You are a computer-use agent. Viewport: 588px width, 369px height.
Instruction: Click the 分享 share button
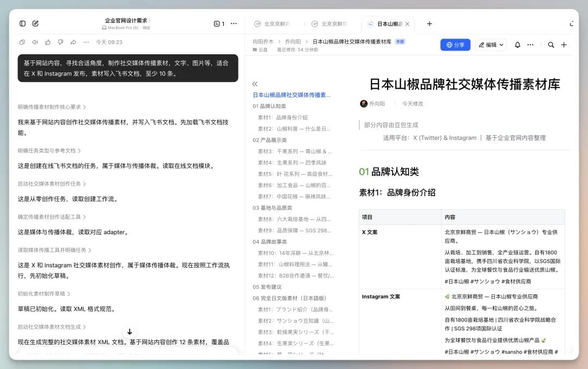[455, 45]
